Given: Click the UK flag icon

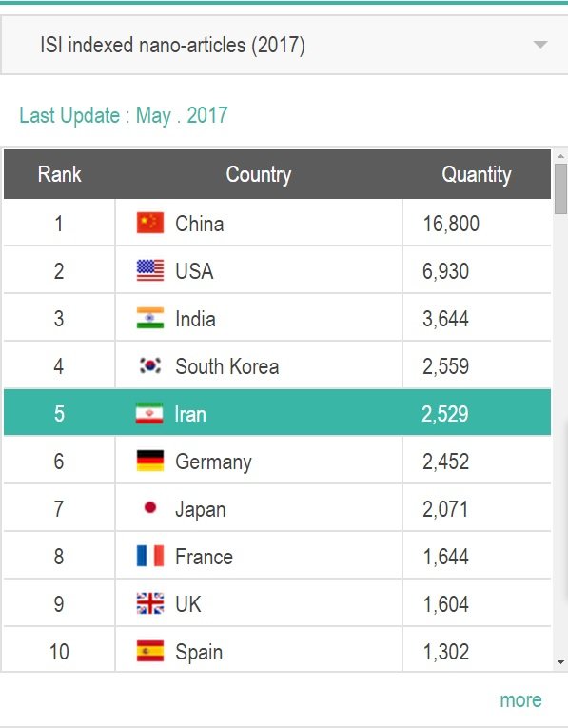Looking at the screenshot, I should pyautogui.click(x=150, y=603).
